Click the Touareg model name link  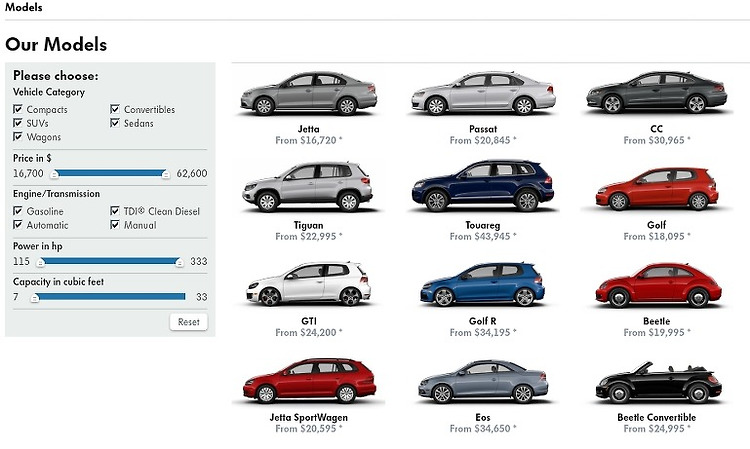click(x=483, y=225)
